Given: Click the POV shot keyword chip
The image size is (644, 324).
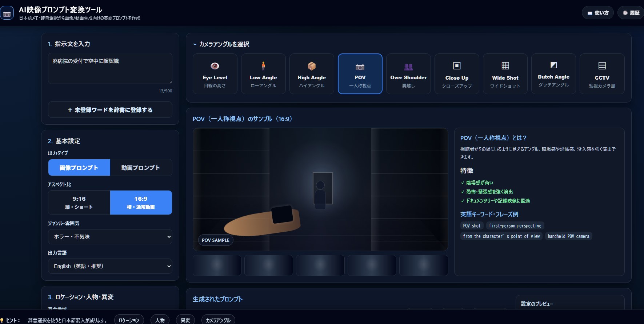Looking at the screenshot, I should [x=472, y=226].
